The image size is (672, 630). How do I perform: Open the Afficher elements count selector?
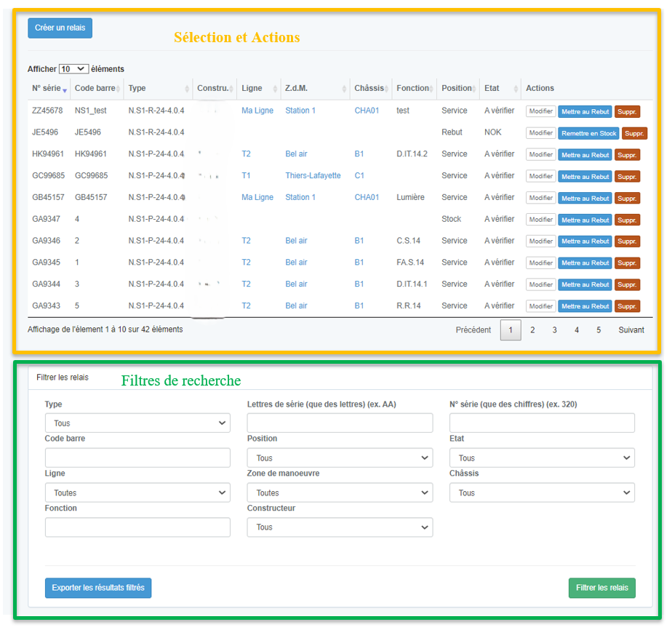click(73, 69)
